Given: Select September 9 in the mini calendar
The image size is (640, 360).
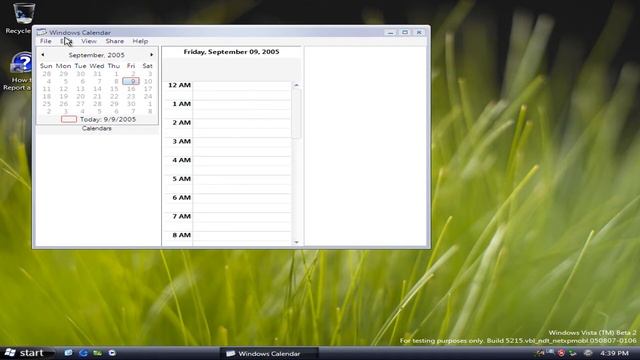Looking at the screenshot, I should coord(131,81).
